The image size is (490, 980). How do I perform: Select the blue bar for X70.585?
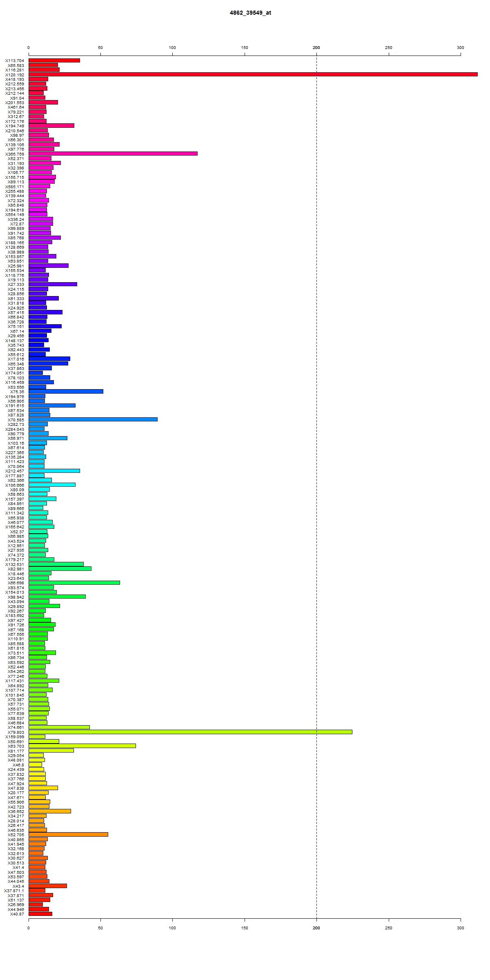(x=93, y=419)
